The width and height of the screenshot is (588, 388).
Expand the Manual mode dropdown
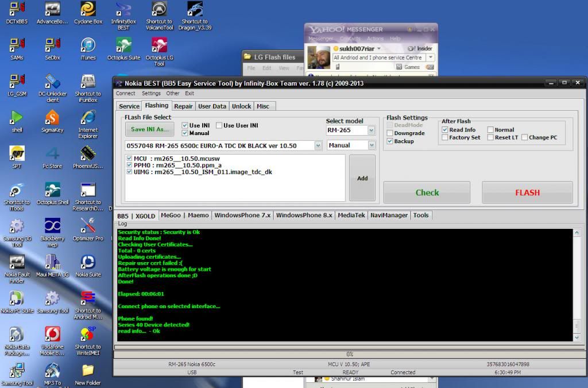click(372, 145)
